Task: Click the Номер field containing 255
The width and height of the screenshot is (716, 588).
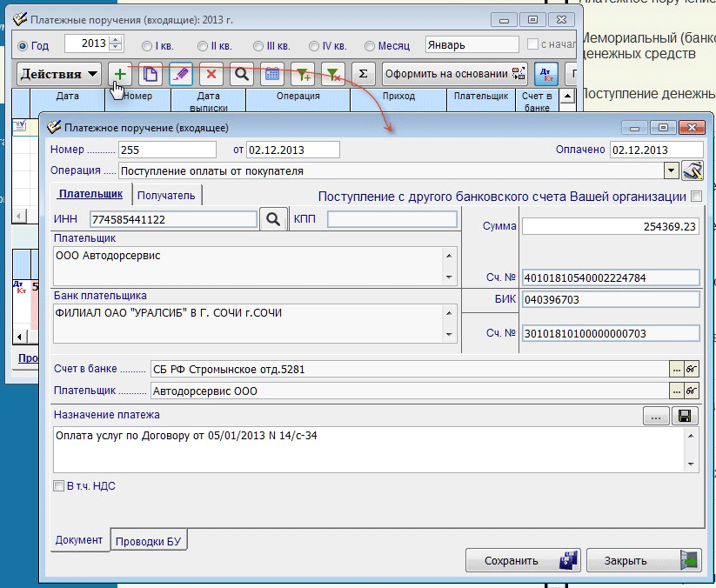Action: point(167,150)
